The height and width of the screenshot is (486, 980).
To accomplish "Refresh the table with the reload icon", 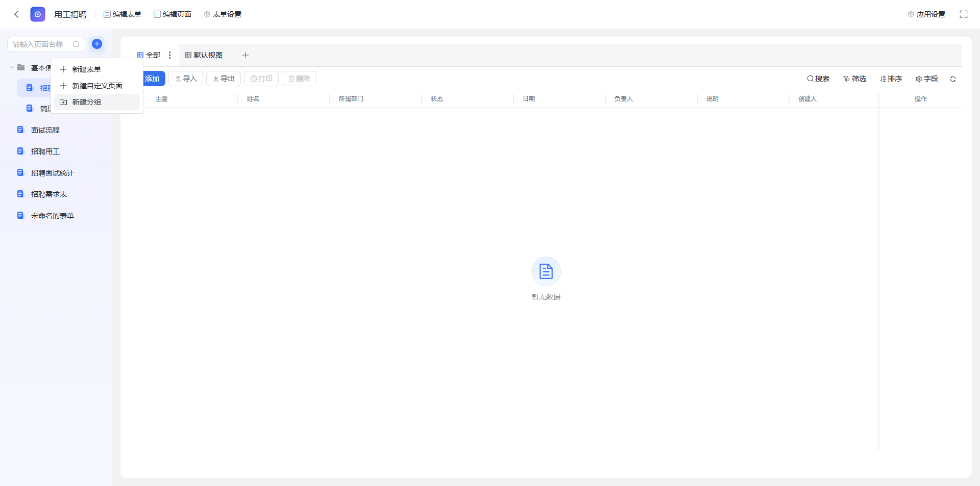I will click(953, 79).
